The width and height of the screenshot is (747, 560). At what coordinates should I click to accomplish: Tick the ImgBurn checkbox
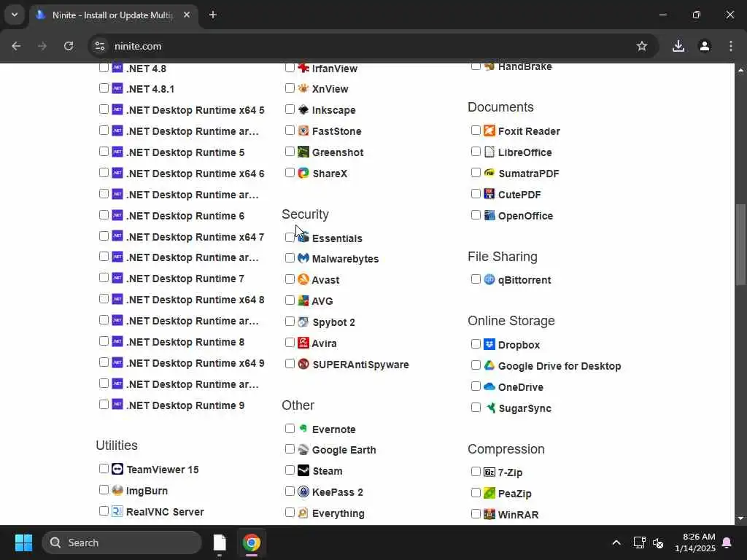(104, 490)
